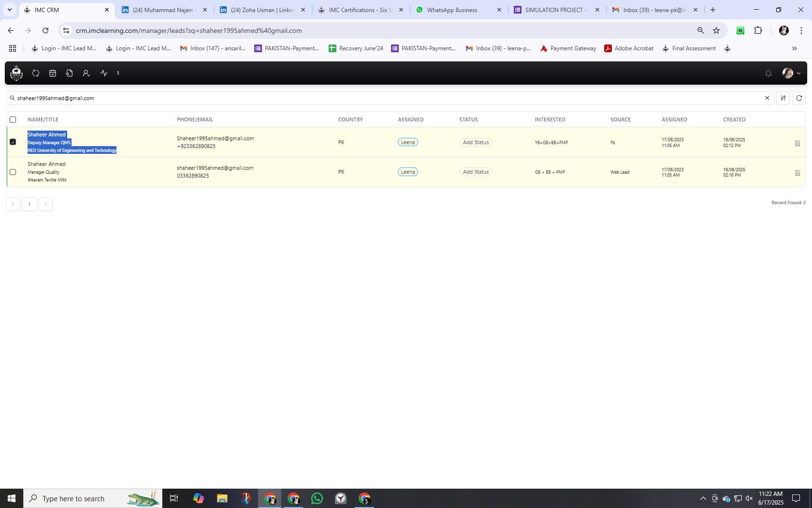Uncheck the Deputy Manager QMS row checkbox
Screen dimensions: 812x508
(x=13, y=142)
